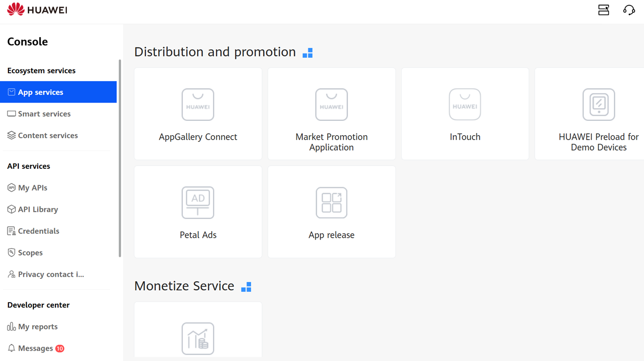Click the API Library cube icon
The height and width of the screenshot is (361, 644).
[11, 209]
